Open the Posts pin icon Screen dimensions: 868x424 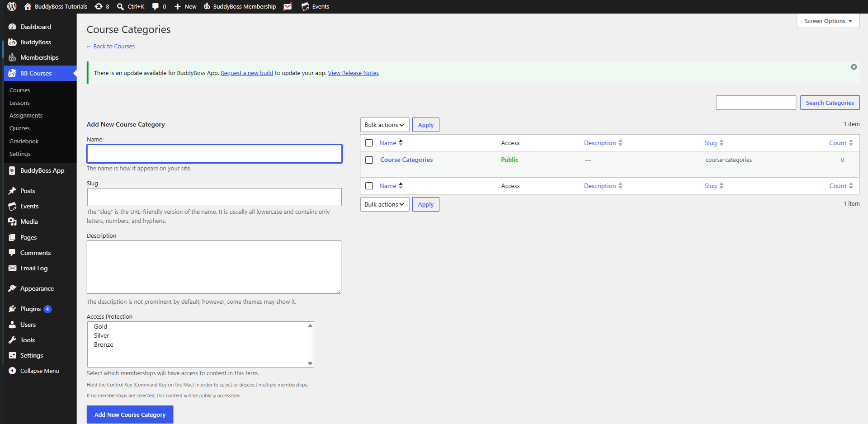pos(12,191)
